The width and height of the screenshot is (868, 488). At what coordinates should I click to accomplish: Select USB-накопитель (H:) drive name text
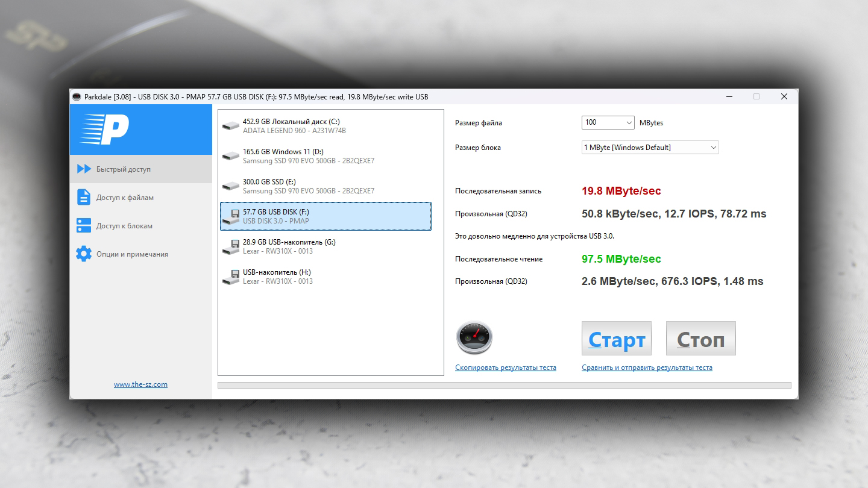click(x=277, y=272)
